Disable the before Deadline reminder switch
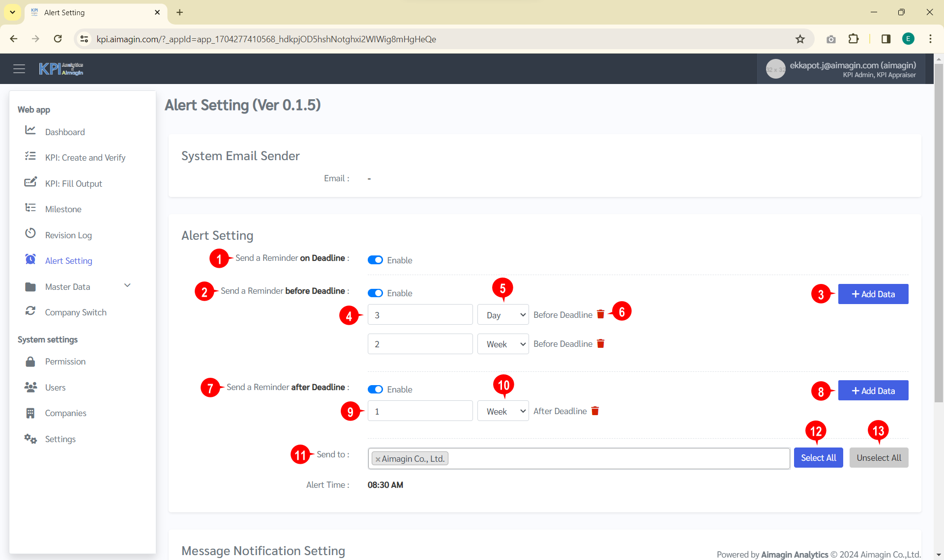 pyautogui.click(x=375, y=293)
